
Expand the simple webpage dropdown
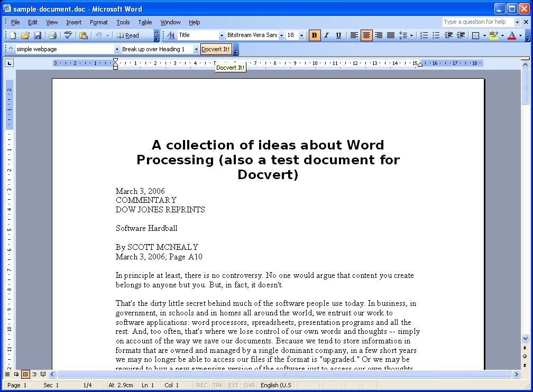pos(117,49)
